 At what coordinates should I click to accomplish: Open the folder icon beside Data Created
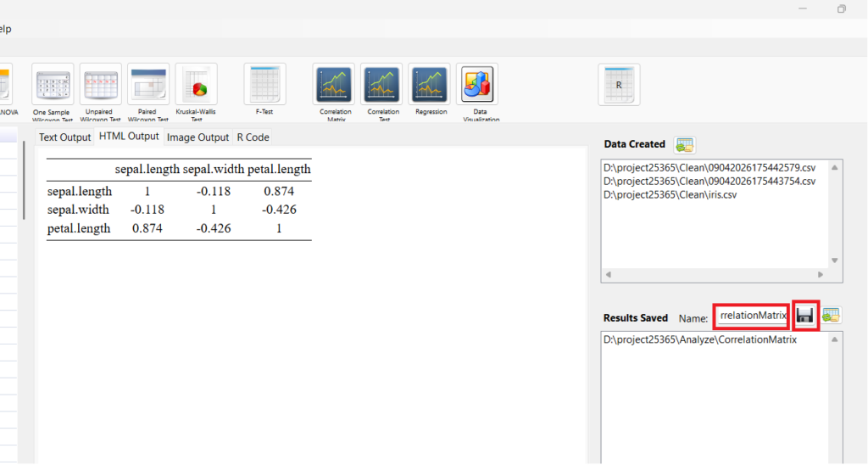tap(684, 145)
